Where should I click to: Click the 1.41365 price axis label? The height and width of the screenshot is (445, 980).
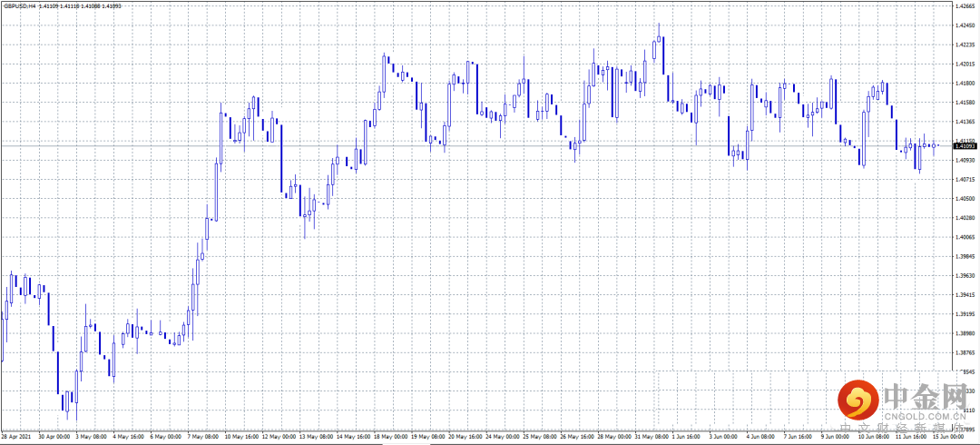tap(964, 122)
